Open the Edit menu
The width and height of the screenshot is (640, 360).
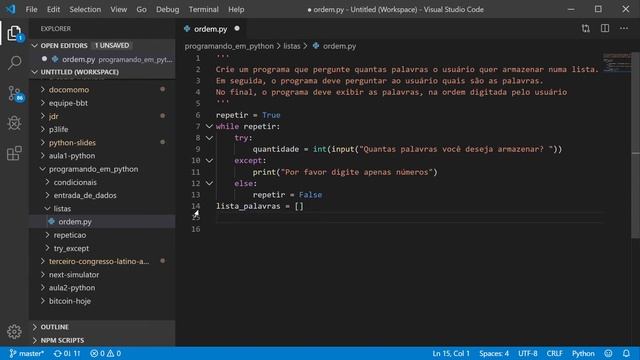tap(53, 9)
